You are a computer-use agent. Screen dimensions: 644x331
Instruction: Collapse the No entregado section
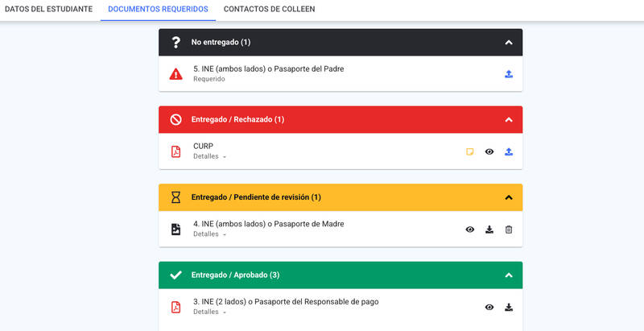click(x=509, y=43)
